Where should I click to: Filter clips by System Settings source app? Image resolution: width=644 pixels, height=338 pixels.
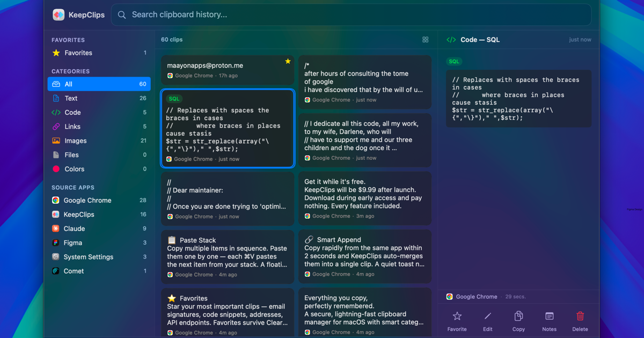(x=99, y=256)
